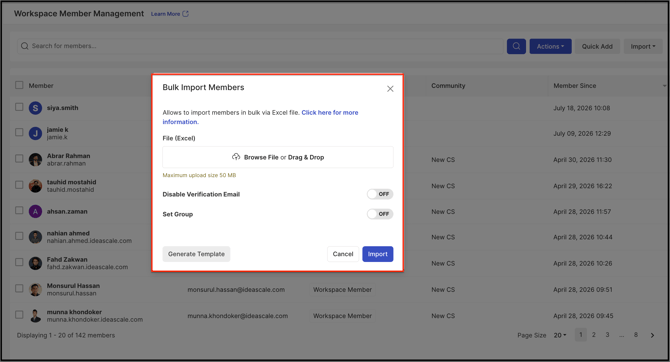670x362 pixels.
Task: Click siya.smith member name
Action: [x=62, y=108]
